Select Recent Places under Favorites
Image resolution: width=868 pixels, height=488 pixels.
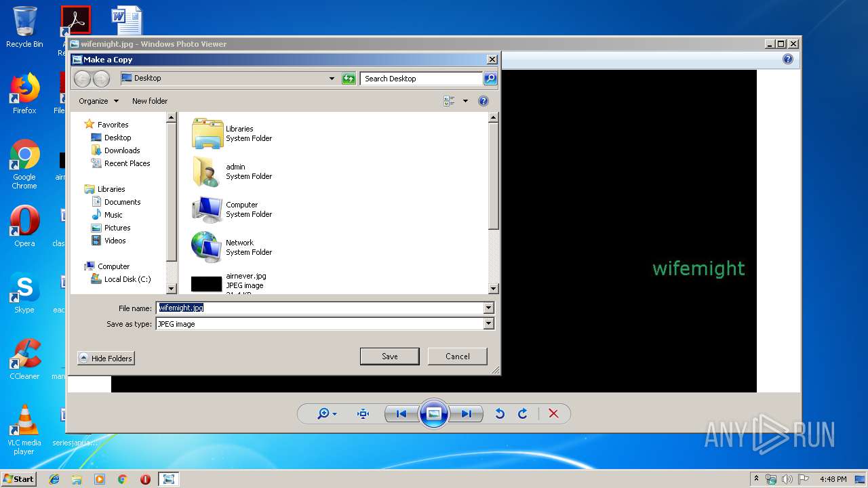(121, 163)
